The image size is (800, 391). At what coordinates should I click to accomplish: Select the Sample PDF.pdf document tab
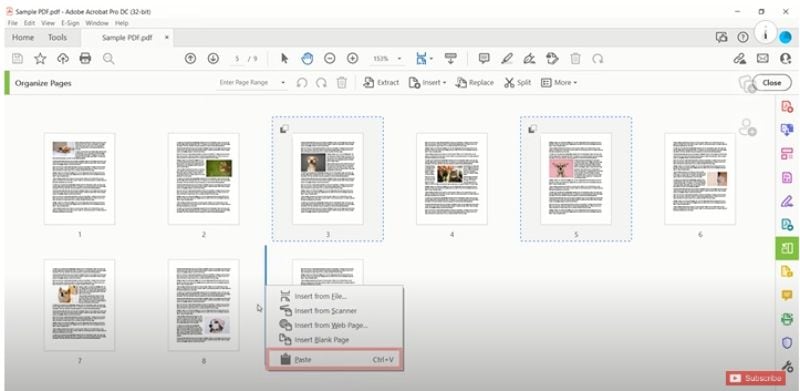coord(127,38)
